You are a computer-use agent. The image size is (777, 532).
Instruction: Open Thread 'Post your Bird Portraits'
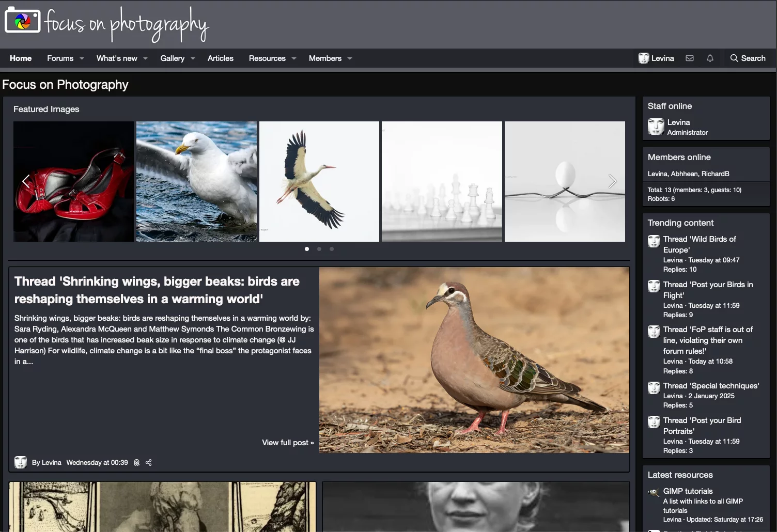[x=702, y=426]
